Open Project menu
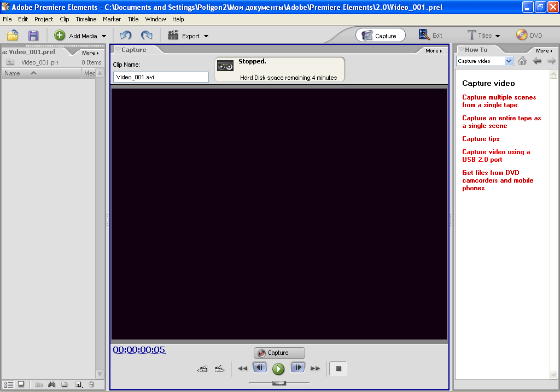Image resolution: width=560 pixels, height=392 pixels. [44, 19]
